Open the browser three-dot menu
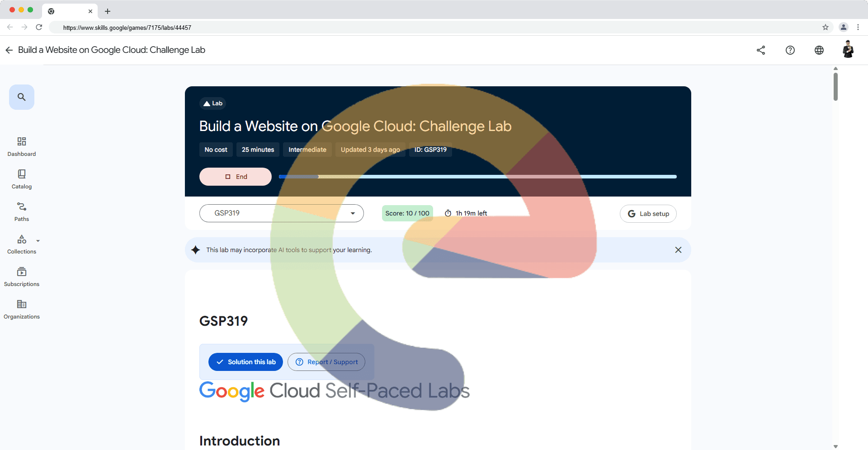Viewport: 868px width, 450px height. 858,27
